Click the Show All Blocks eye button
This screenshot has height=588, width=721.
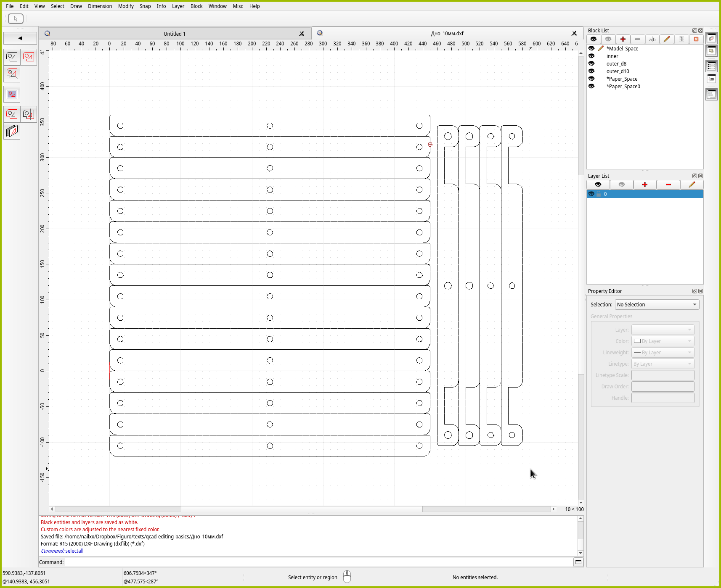[x=593, y=39]
